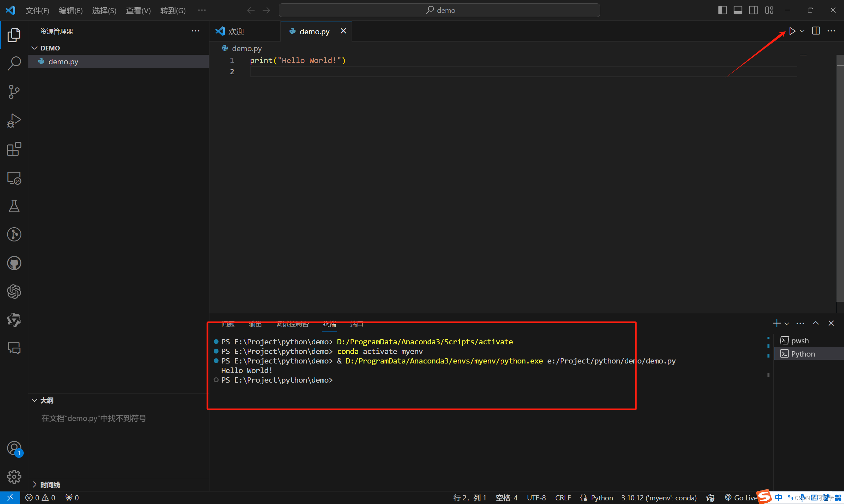
Task: Run the Python file with play button
Action: pyautogui.click(x=793, y=31)
